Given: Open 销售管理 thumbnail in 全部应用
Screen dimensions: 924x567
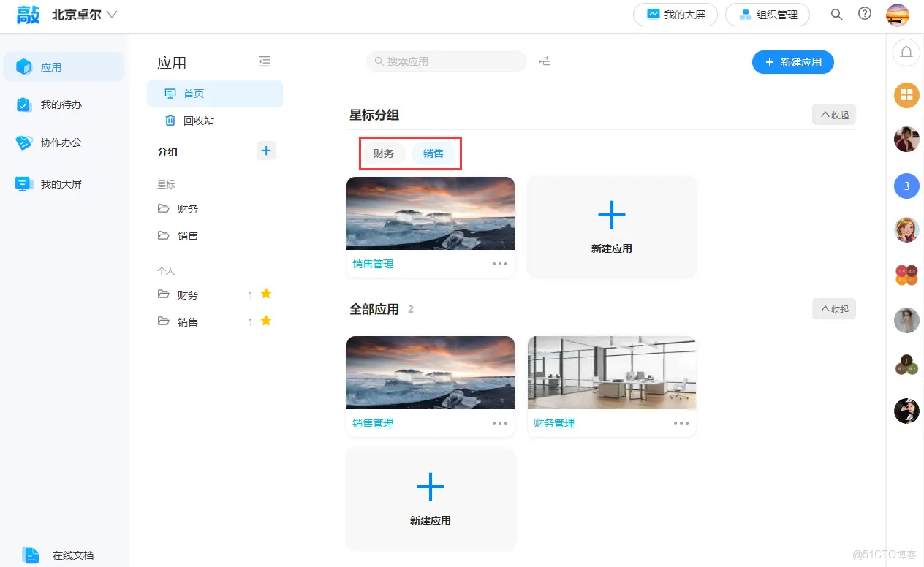Looking at the screenshot, I should coord(431,373).
